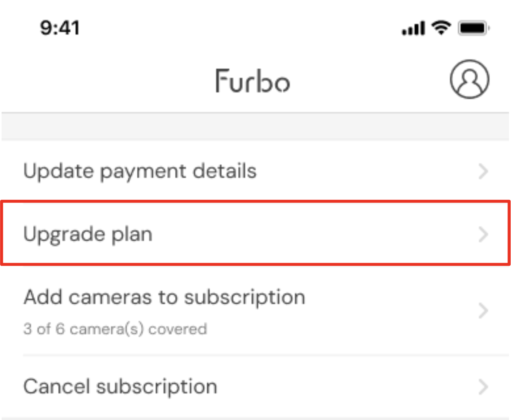Tap the cellular signal bars icon
The height and width of the screenshot is (420, 511).
413,29
